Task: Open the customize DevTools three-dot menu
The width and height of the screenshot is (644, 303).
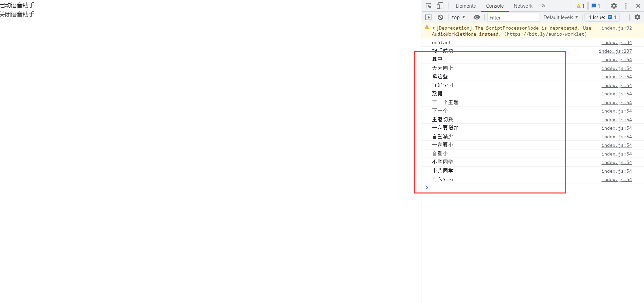Action: 626,6
